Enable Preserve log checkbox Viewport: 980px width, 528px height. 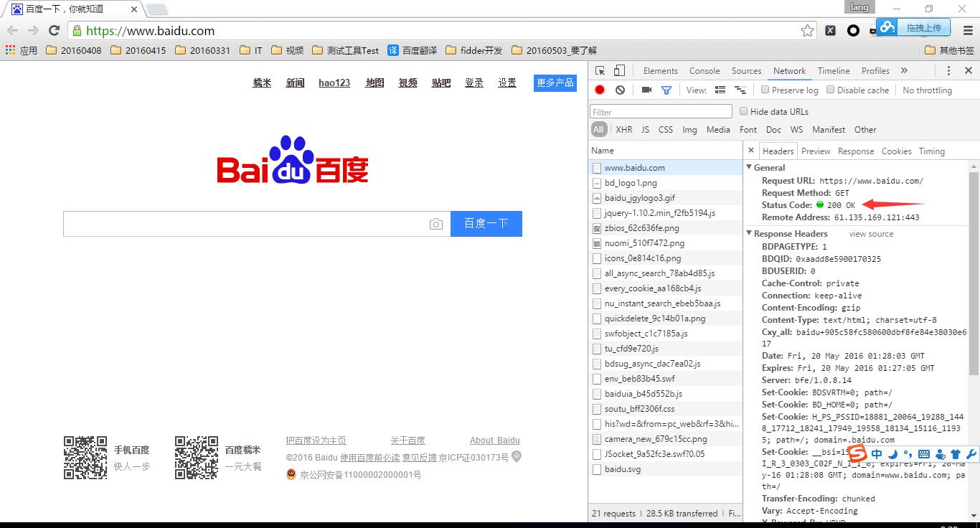(765, 90)
